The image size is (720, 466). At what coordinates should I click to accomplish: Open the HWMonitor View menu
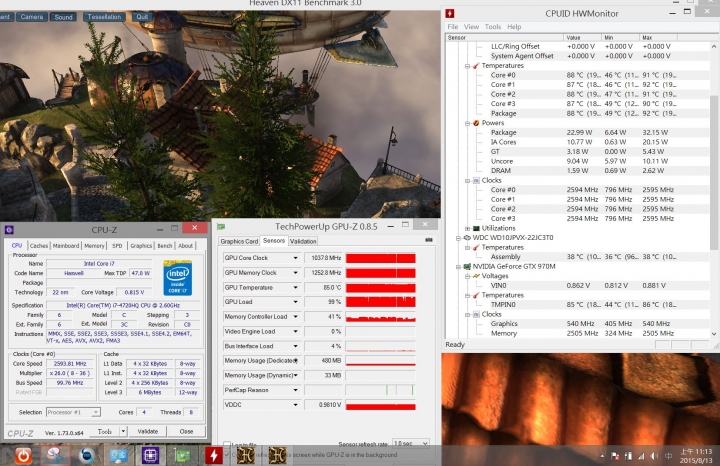pyautogui.click(x=471, y=27)
